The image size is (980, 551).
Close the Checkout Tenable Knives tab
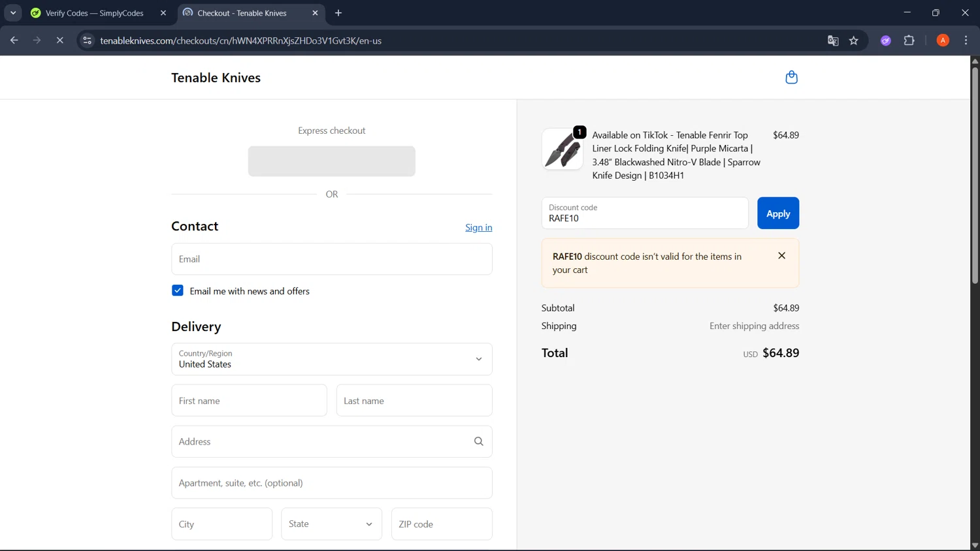[x=315, y=13]
